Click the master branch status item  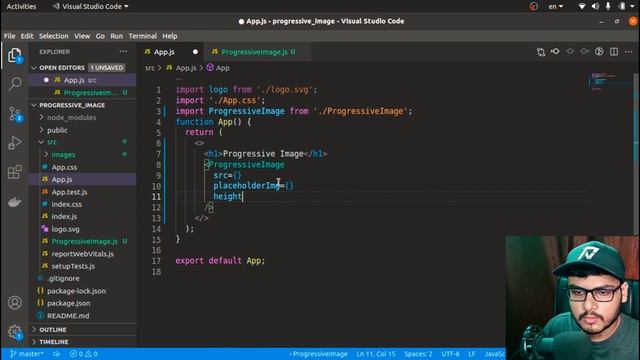point(26,354)
